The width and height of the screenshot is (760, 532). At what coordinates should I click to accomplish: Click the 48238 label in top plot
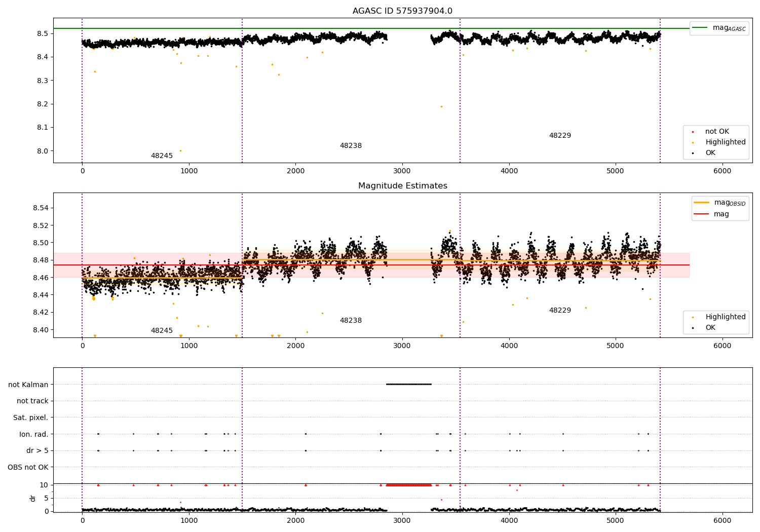(x=351, y=146)
